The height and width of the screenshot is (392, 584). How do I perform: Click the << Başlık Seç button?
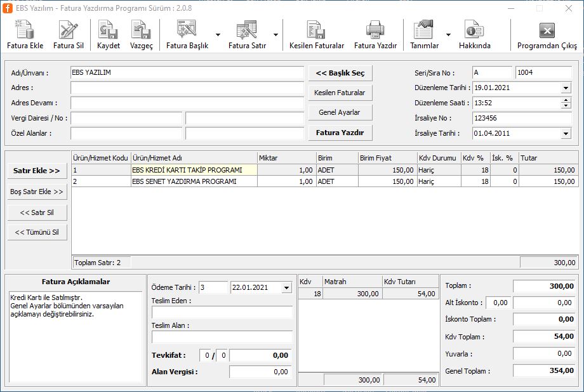coord(340,73)
